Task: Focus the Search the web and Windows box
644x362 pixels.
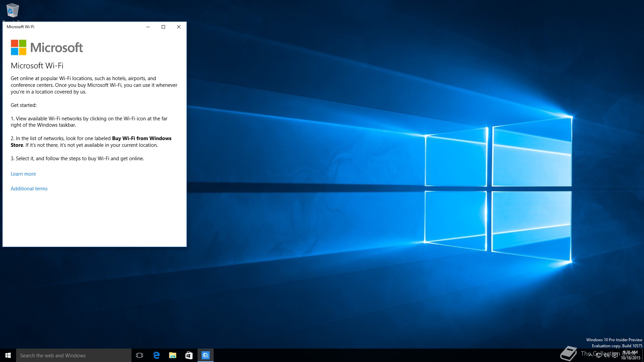Action: (74, 355)
